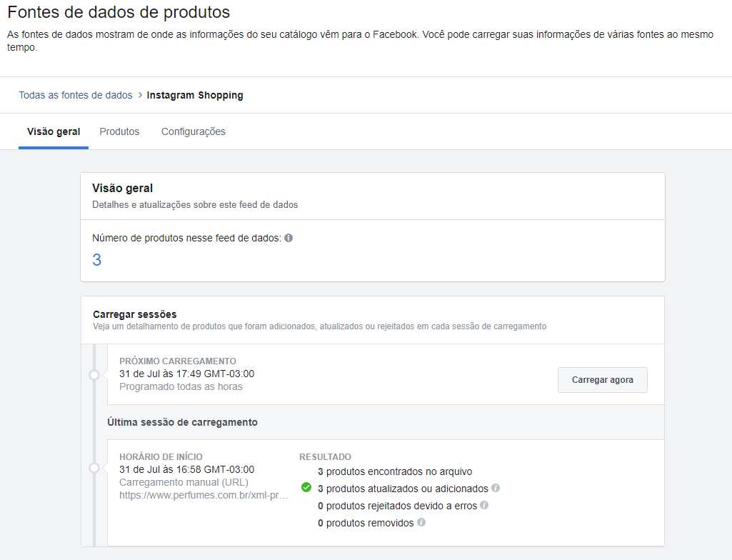The width and height of the screenshot is (732, 560).
Task: Click the green success checkmark icon
Action: (x=306, y=488)
